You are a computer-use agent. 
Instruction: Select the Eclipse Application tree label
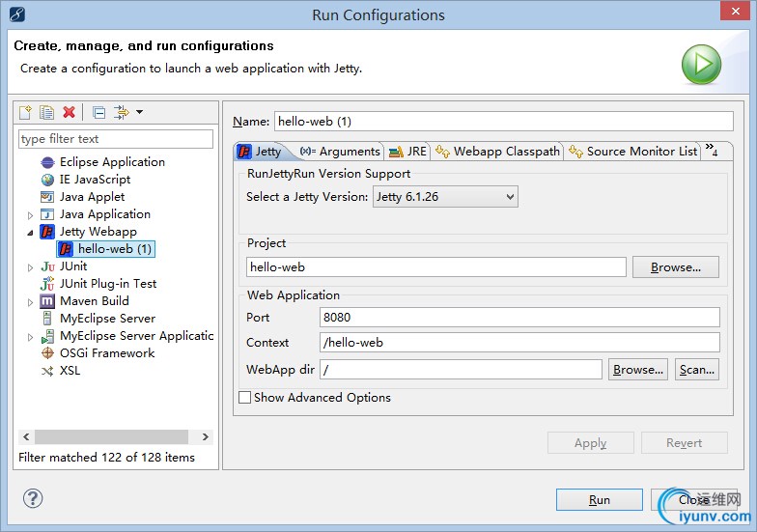(112, 162)
